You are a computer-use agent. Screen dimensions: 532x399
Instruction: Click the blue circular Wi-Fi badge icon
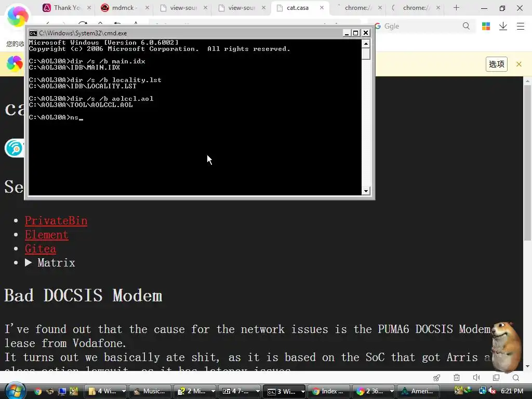[14, 148]
